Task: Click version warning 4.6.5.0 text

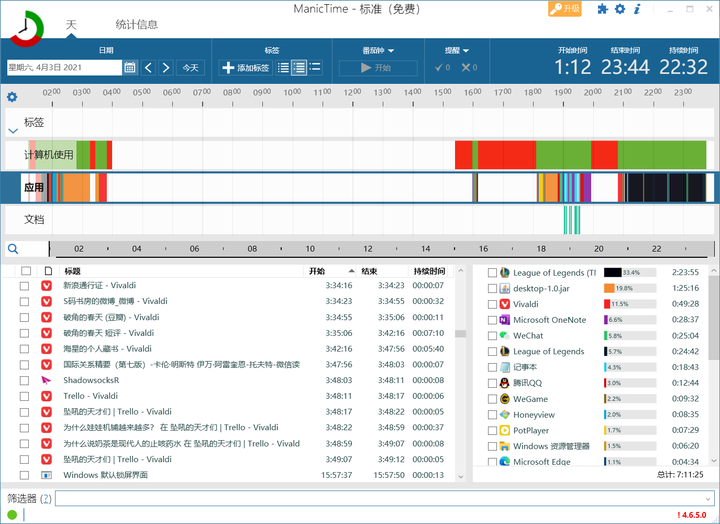Action: (692, 515)
